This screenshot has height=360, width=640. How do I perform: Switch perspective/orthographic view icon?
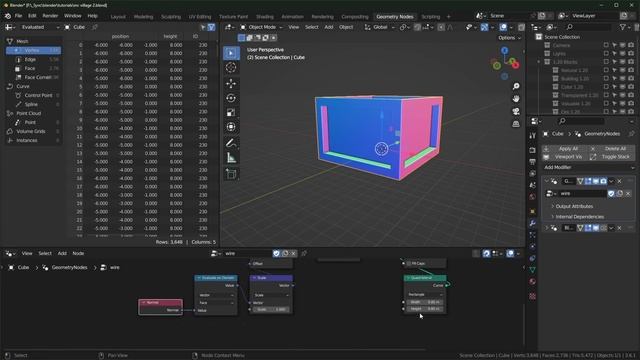[x=516, y=124]
